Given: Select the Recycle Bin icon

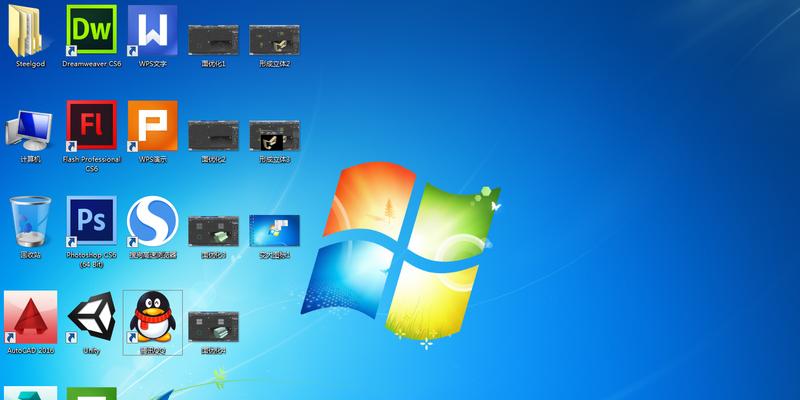Looking at the screenshot, I should [x=30, y=221].
